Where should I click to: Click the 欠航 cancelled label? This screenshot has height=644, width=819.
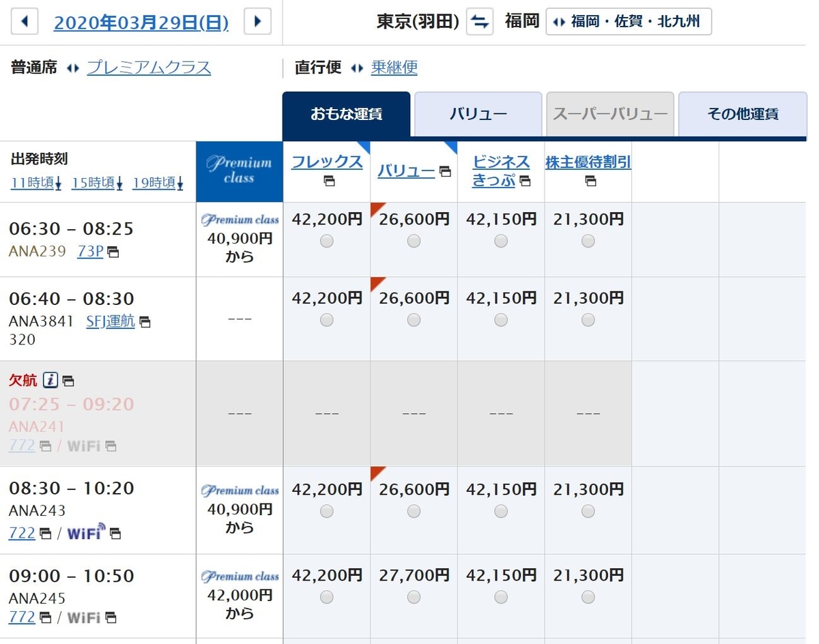click(23, 381)
